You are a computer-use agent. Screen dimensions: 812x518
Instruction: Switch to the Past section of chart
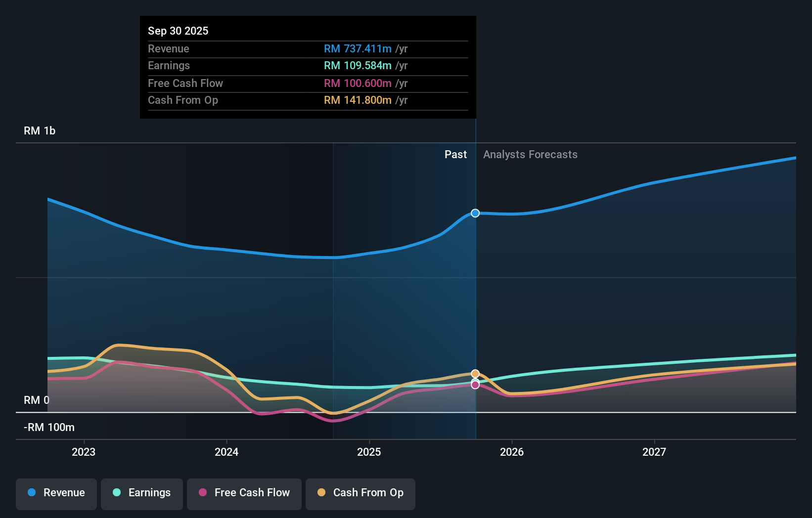click(x=455, y=155)
